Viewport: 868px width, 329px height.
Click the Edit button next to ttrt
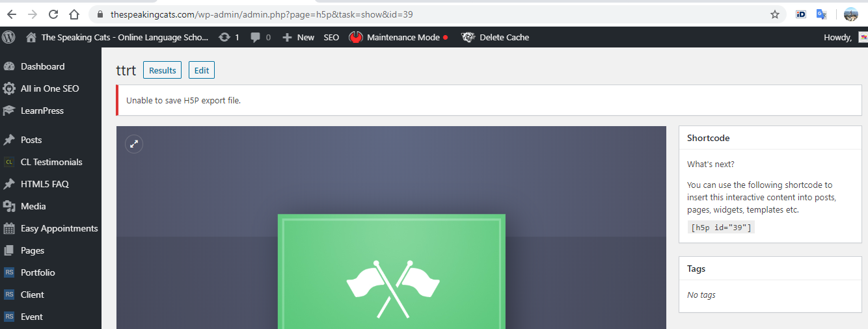pos(202,70)
